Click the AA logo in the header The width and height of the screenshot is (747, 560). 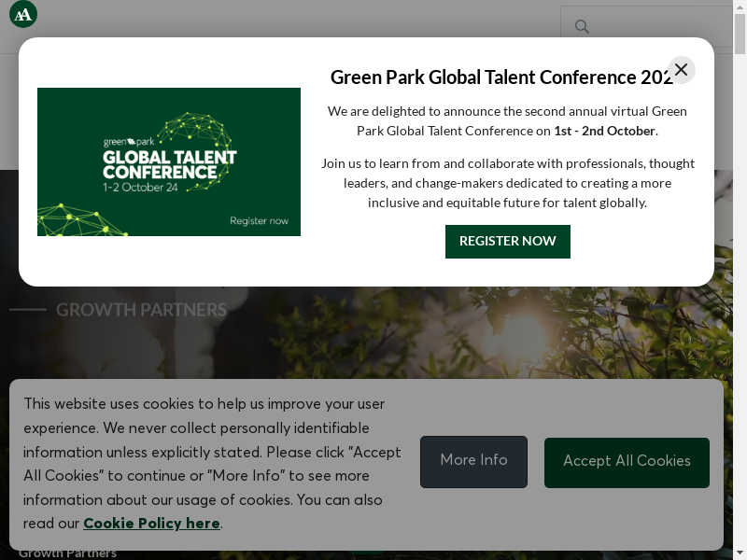click(23, 14)
